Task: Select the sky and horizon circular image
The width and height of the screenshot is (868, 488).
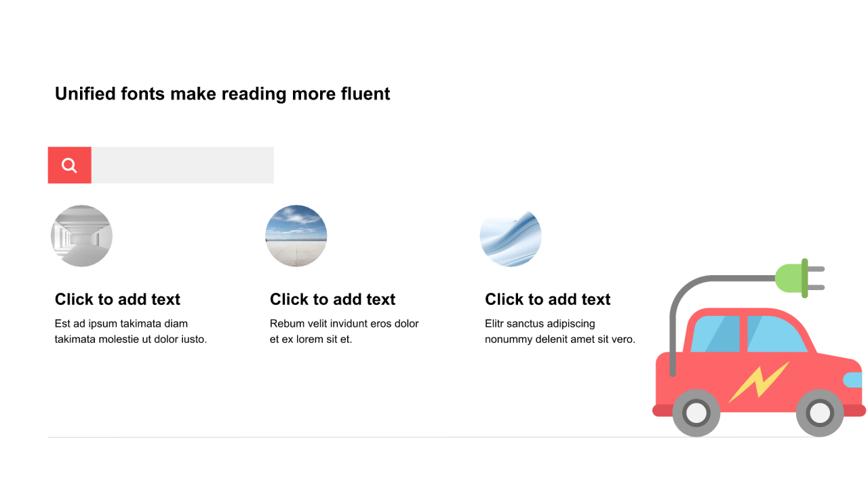Action: pyautogui.click(x=296, y=236)
